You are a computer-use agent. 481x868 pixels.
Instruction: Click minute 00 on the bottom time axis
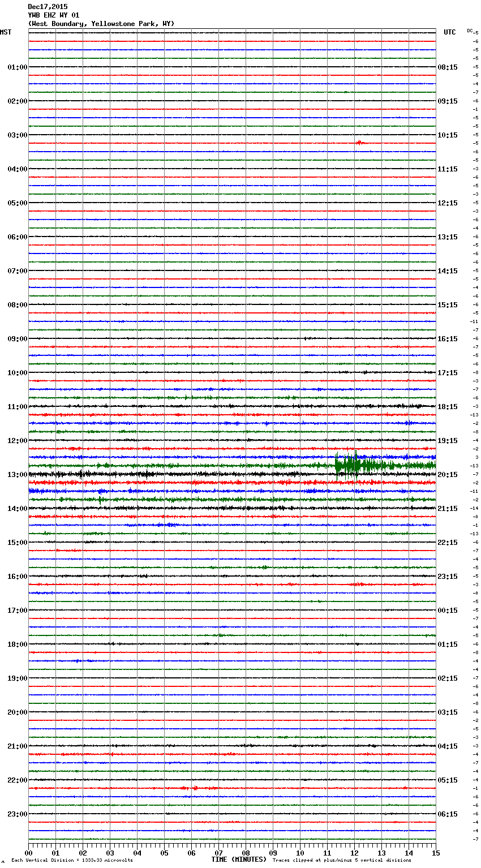[28, 853]
